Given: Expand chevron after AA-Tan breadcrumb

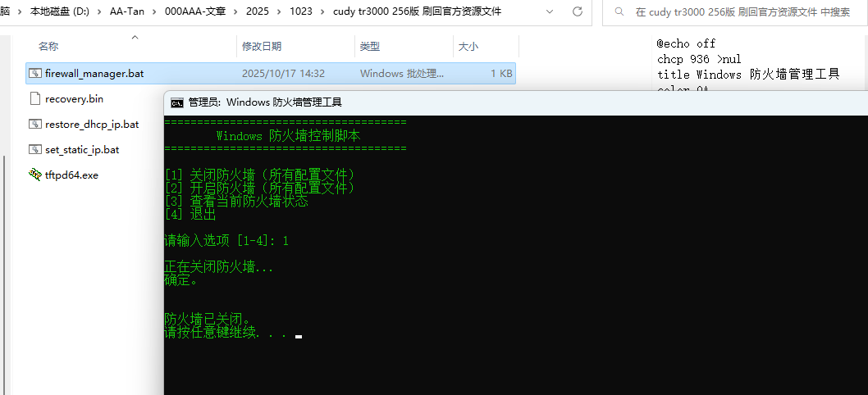Looking at the screenshot, I should tap(151, 12).
